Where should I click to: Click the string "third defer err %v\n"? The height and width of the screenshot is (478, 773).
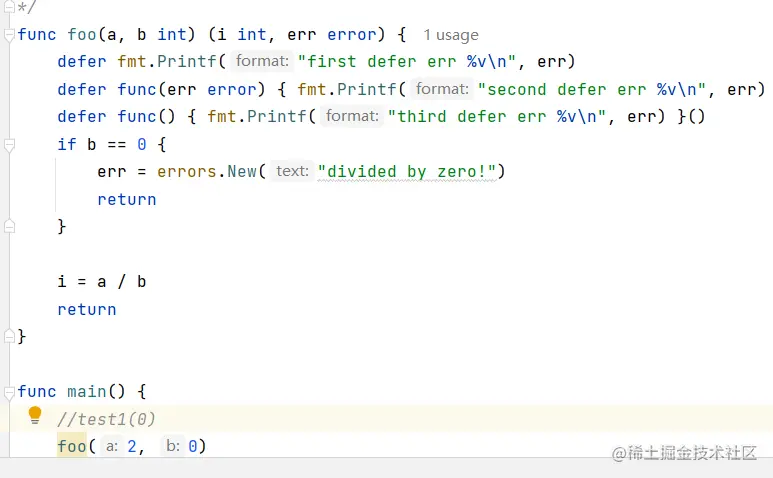(496, 116)
